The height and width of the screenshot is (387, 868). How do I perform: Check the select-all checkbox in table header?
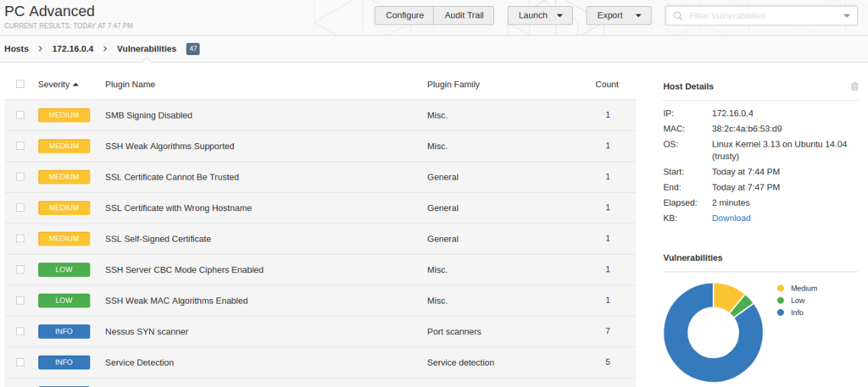tap(20, 84)
